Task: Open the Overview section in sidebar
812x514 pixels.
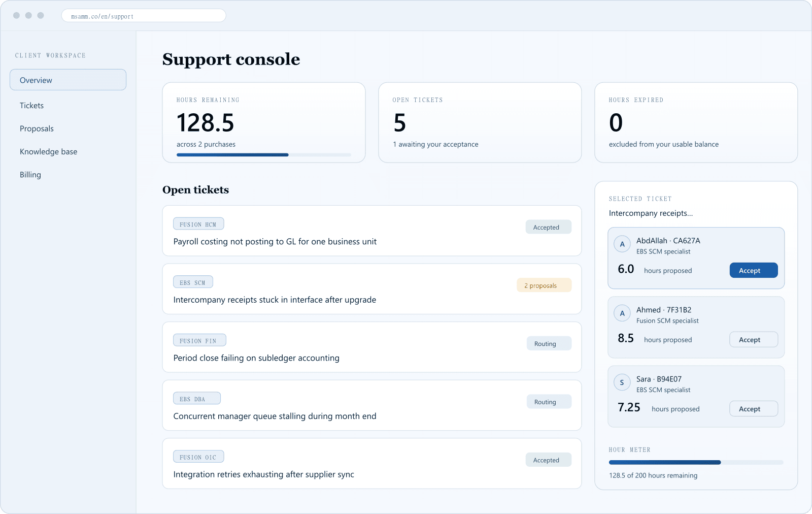Action: pos(68,80)
